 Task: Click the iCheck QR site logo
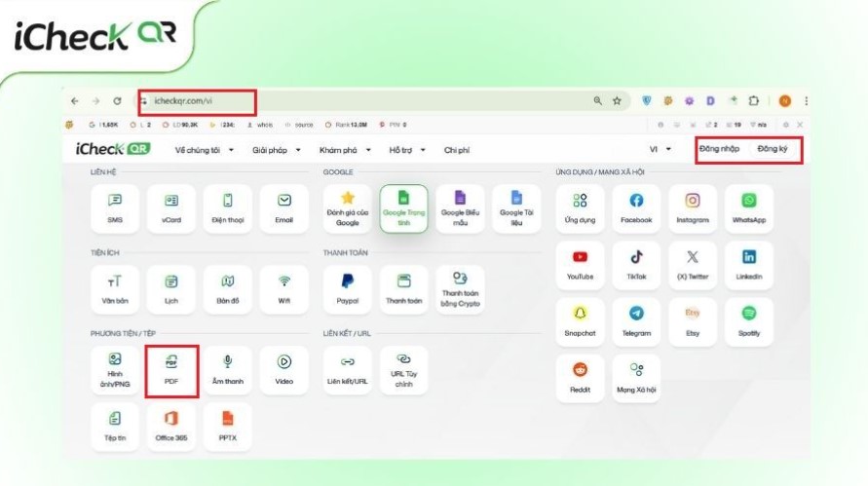[113, 149]
